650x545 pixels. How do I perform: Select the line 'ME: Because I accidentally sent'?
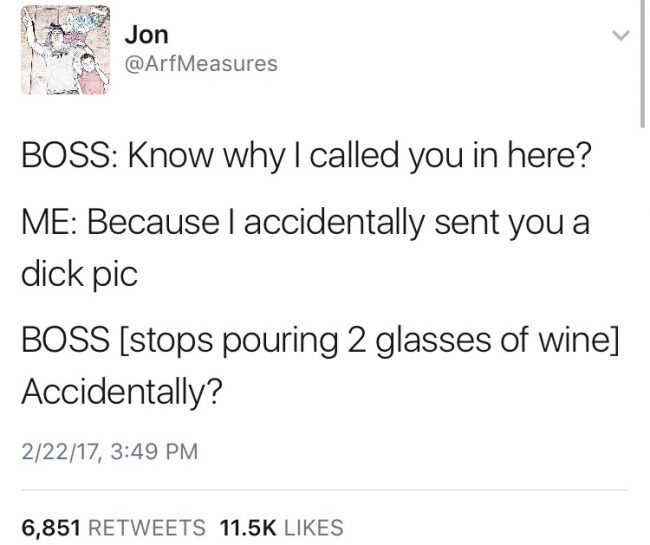click(x=260, y=224)
